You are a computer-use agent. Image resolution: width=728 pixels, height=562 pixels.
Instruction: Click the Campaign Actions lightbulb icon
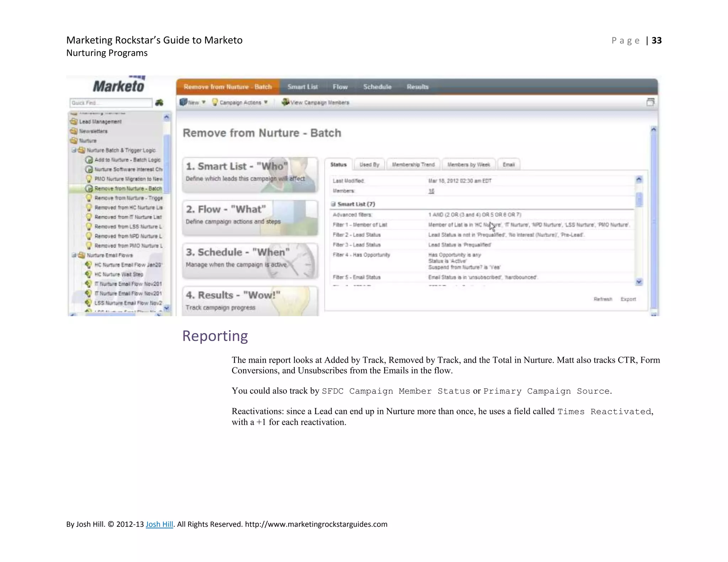click(x=215, y=102)
